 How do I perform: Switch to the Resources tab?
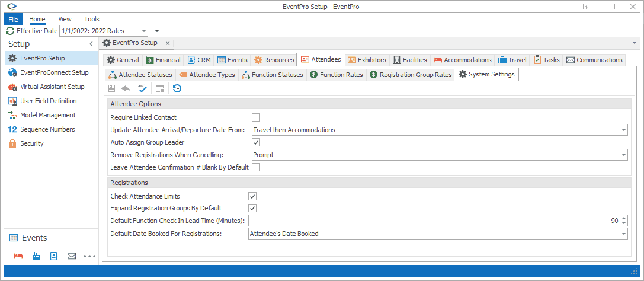(x=274, y=60)
